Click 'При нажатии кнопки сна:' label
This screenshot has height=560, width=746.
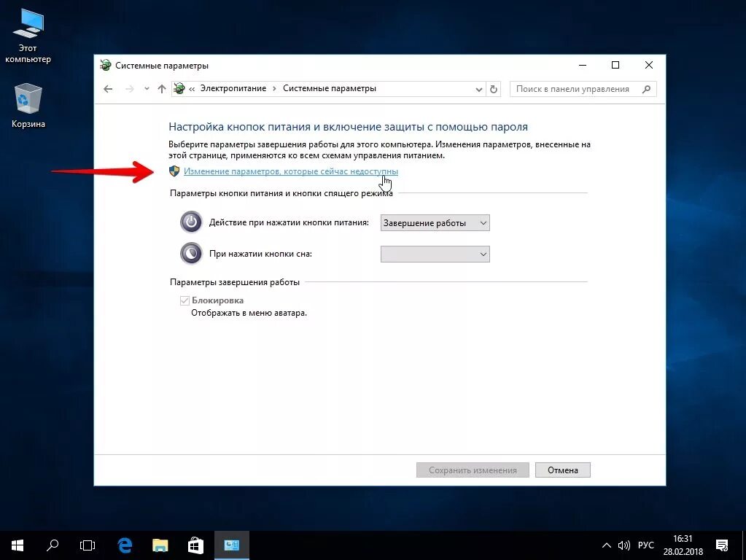pyautogui.click(x=261, y=254)
